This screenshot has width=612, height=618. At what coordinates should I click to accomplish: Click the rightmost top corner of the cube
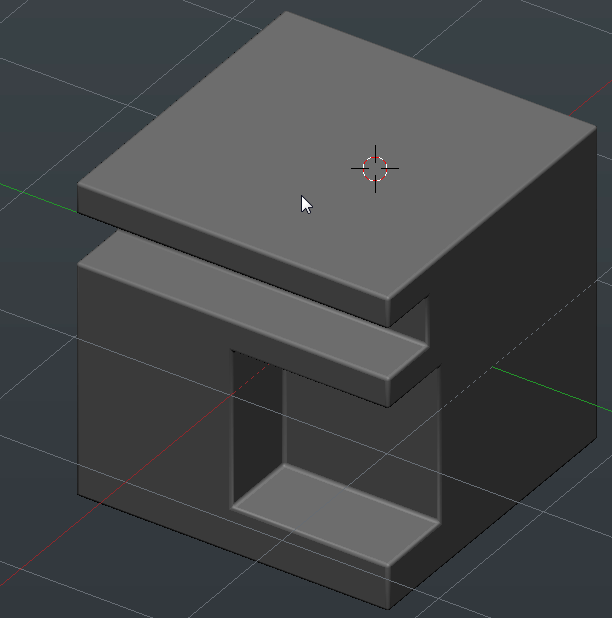(x=596, y=128)
